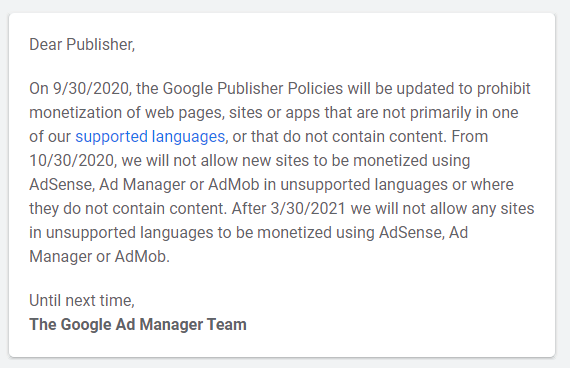The height and width of the screenshot is (368, 570).
Task: Click the gray background outside the message card
Action: pyautogui.click(x=285, y=5)
